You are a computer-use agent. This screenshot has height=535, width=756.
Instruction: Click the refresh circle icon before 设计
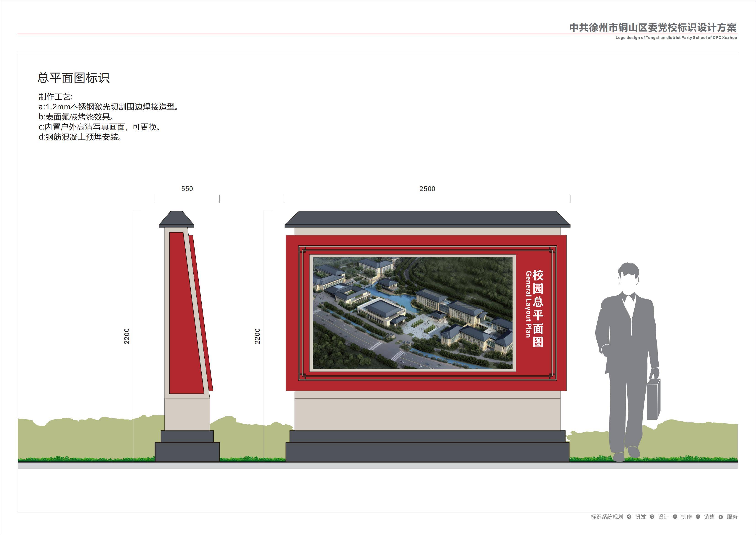pos(652,516)
